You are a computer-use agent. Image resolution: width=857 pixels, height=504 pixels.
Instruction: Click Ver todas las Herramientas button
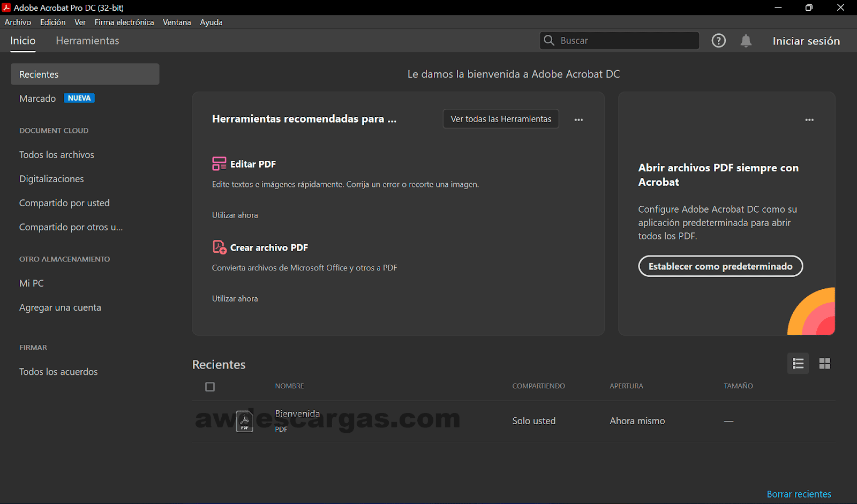501,119
